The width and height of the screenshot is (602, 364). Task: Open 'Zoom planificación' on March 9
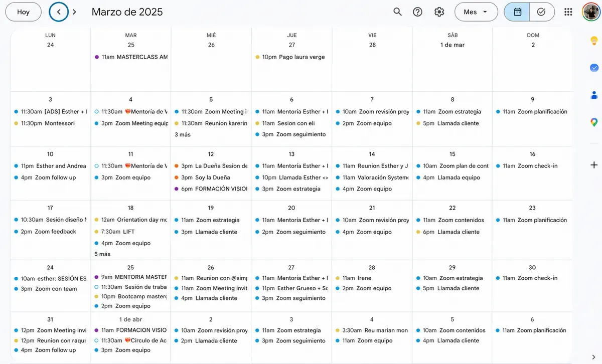click(533, 112)
